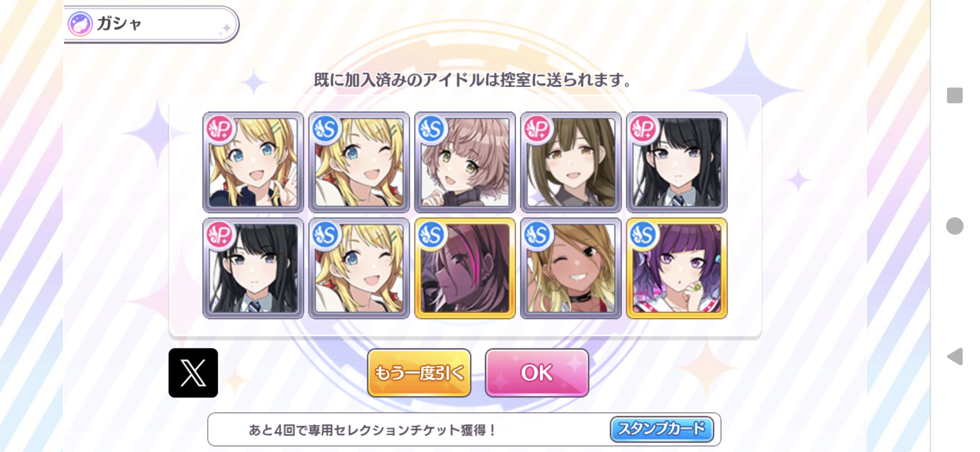Click the もう一度引く draw again button
This screenshot has width=980, height=452.
(x=419, y=373)
